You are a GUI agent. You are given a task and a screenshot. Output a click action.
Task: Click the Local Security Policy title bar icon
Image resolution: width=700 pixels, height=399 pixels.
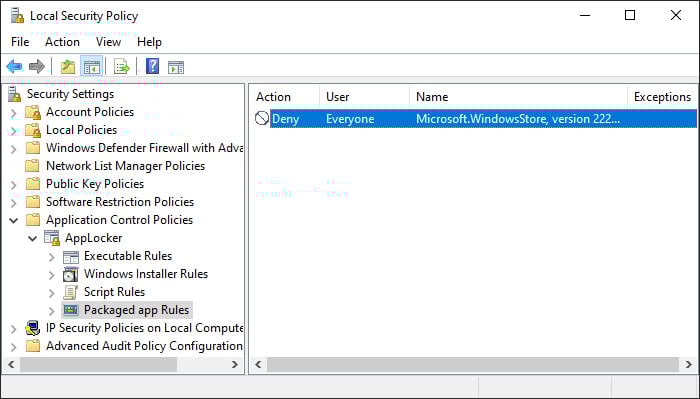click(17, 16)
